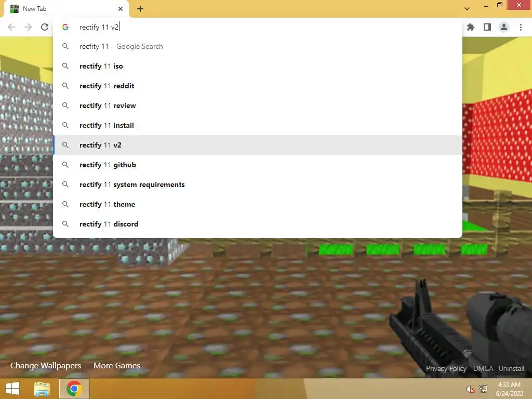Screen dimensions: 532x399
Task: Choose 'recfity 11 - Google Search' suggestion
Action: (x=258, y=46)
